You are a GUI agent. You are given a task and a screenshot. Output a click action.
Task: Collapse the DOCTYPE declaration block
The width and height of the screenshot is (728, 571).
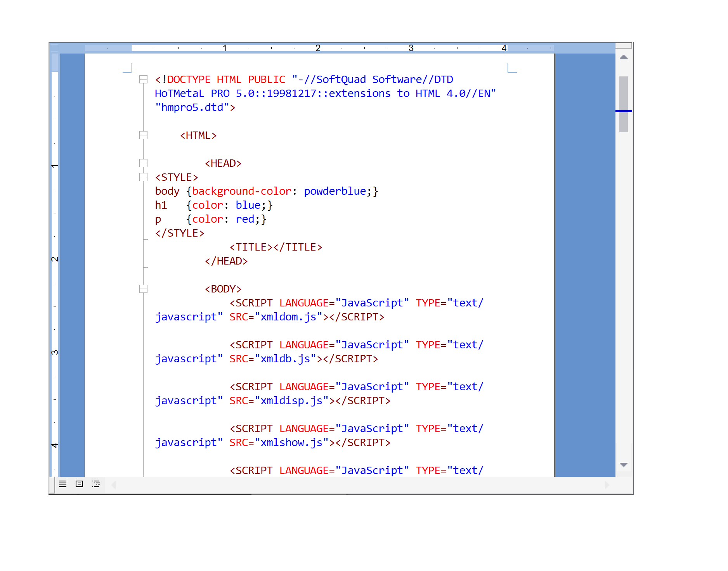point(144,79)
